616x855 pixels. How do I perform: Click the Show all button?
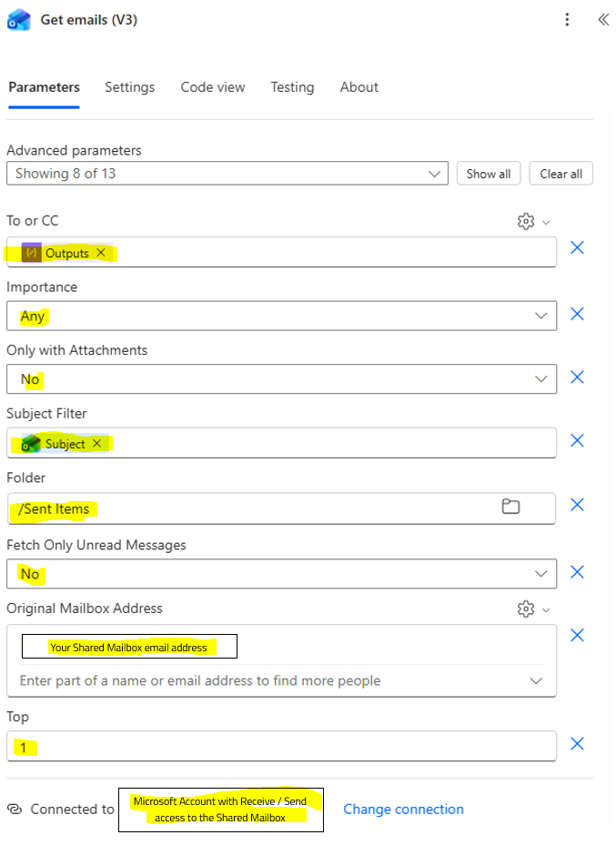pyautogui.click(x=489, y=174)
